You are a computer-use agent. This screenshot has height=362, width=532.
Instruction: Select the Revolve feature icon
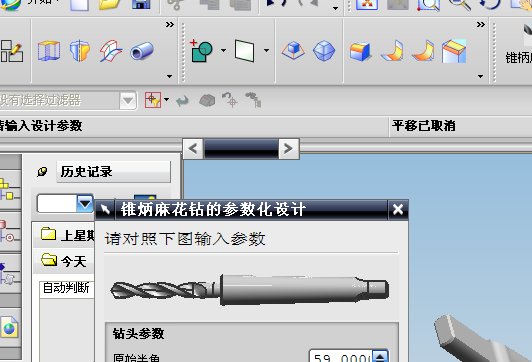(80, 51)
